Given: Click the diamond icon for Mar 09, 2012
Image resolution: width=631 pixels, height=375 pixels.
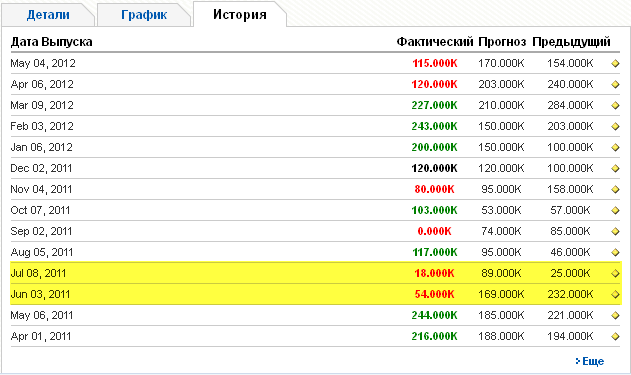Looking at the screenshot, I should (615, 105).
